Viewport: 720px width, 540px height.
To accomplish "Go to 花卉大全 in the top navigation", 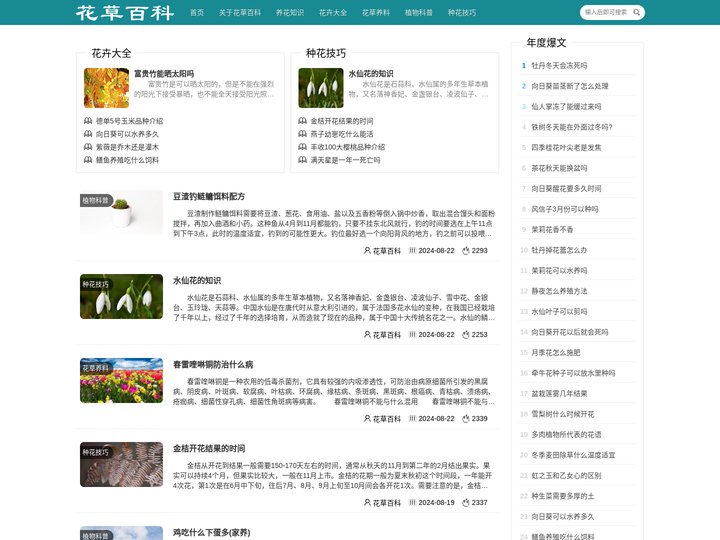I will [333, 12].
